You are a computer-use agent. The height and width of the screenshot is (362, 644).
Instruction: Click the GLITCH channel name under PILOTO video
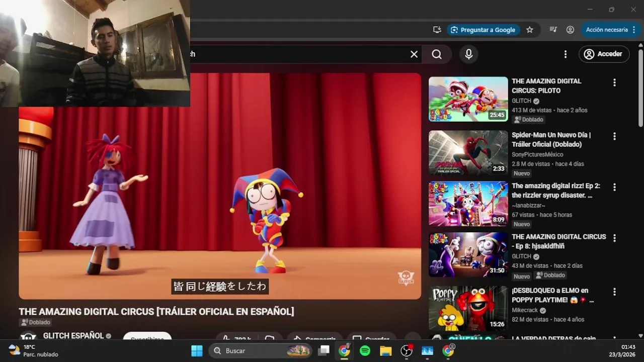coord(521,101)
